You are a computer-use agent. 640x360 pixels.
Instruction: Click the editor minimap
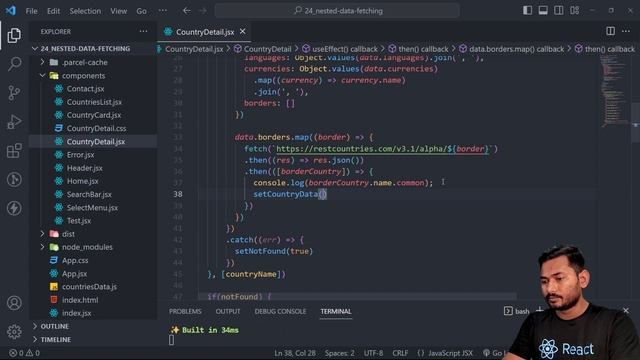(615, 91)
